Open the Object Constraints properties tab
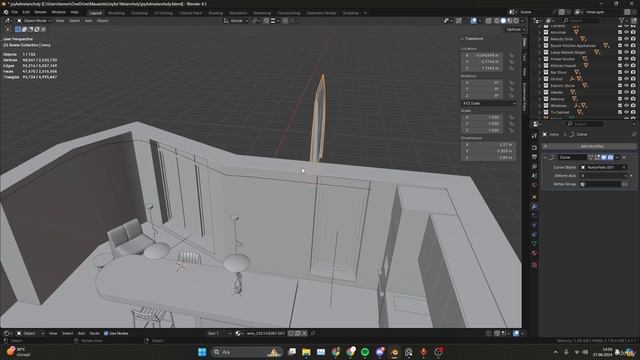The width and height of the screenshot is (640, 360). 534,235
